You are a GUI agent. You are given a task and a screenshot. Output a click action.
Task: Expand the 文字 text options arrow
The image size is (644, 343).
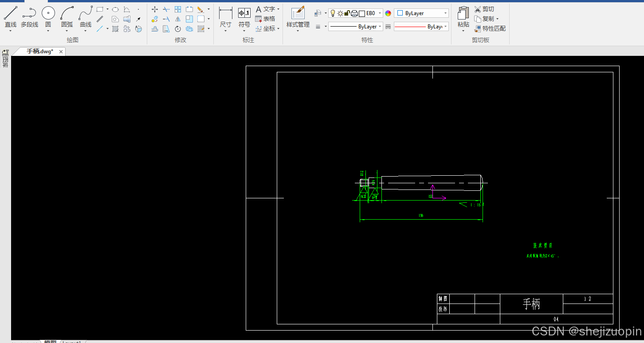tap(278, 9)
